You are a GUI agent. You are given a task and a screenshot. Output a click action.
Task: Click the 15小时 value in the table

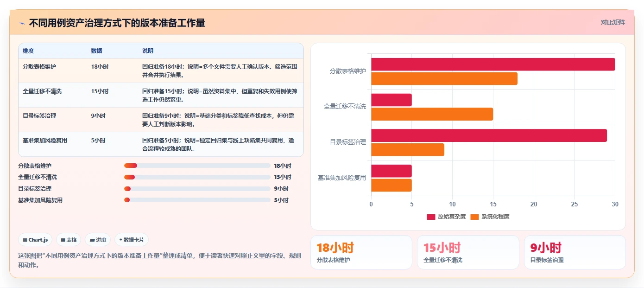[x=100, y=91]
